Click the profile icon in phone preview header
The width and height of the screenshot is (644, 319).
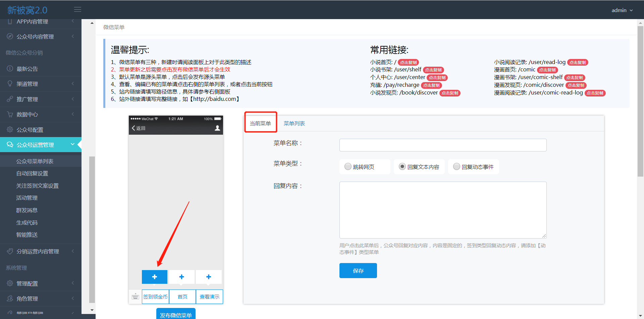click(217, 128)
